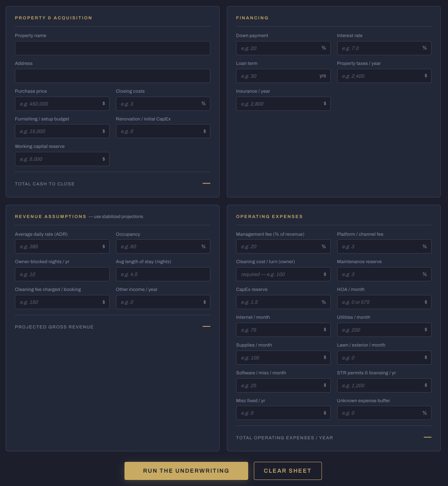Click the Lawn / exterior / month field

pyautogui.click(x=384, y=358)
